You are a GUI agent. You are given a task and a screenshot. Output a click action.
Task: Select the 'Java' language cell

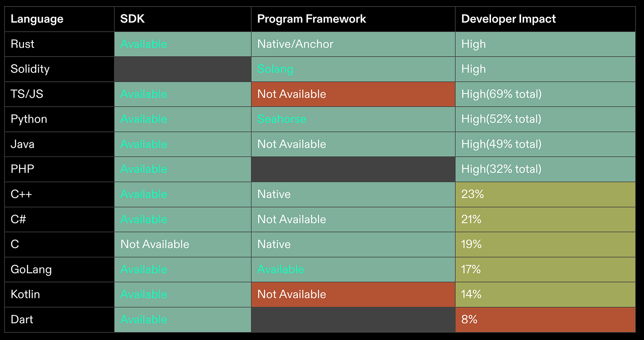(59, 144)
